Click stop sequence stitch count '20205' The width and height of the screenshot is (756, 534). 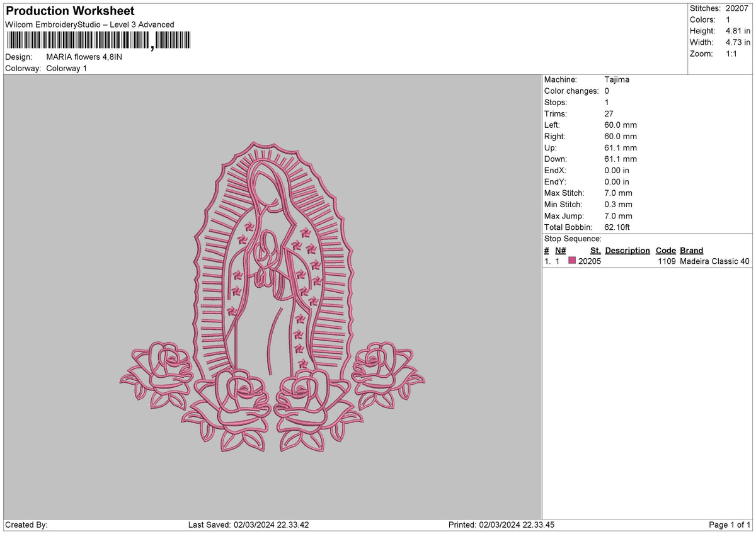589,261
